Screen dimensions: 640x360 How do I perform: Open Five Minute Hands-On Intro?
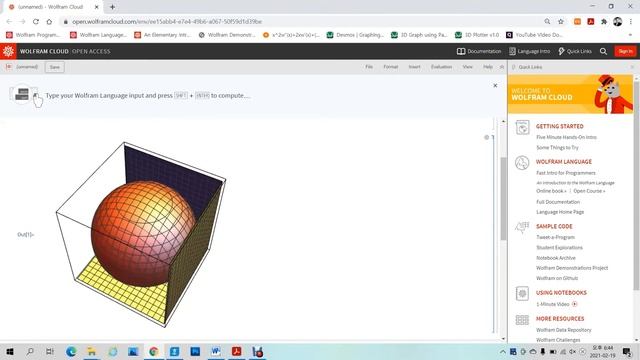[x=566, y=138]
